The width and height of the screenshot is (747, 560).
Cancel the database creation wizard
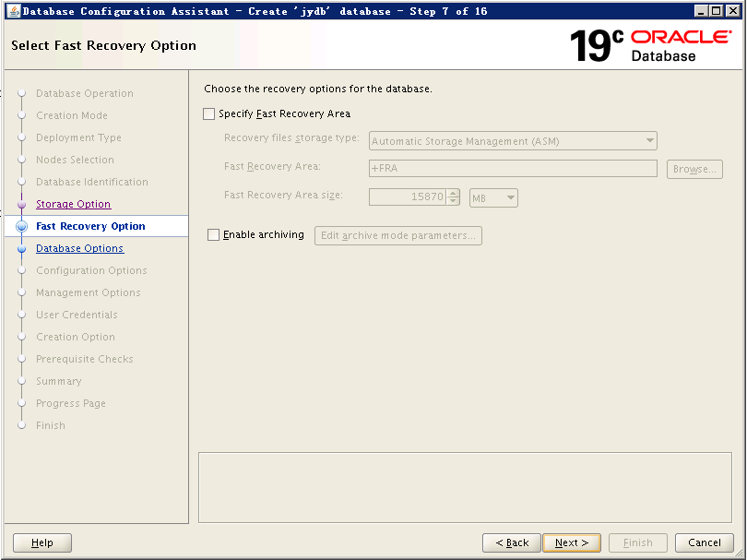(x=705, y=542)
